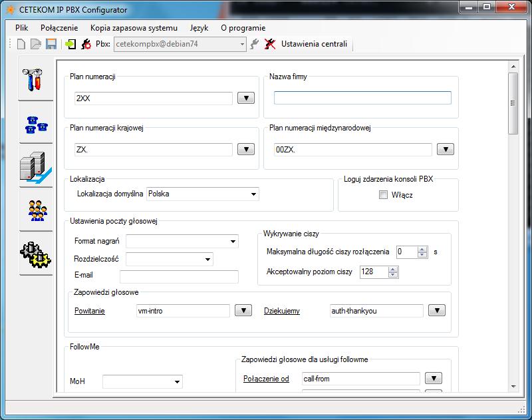
Task: Click the auth-thankyou text field
Action: 376,311
